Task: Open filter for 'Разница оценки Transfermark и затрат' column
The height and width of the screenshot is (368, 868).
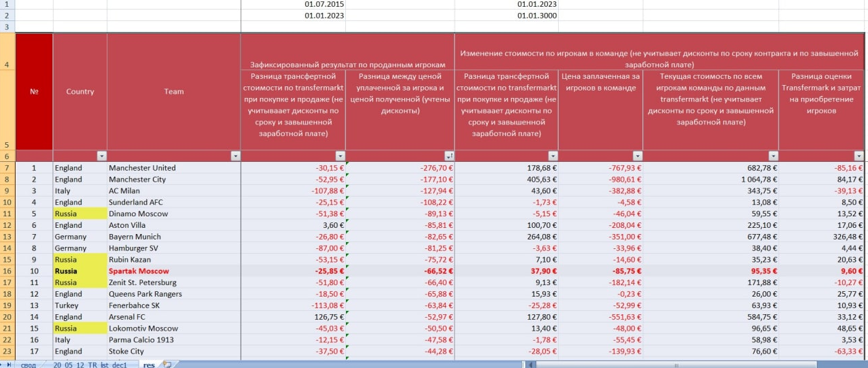Action: 858,155
